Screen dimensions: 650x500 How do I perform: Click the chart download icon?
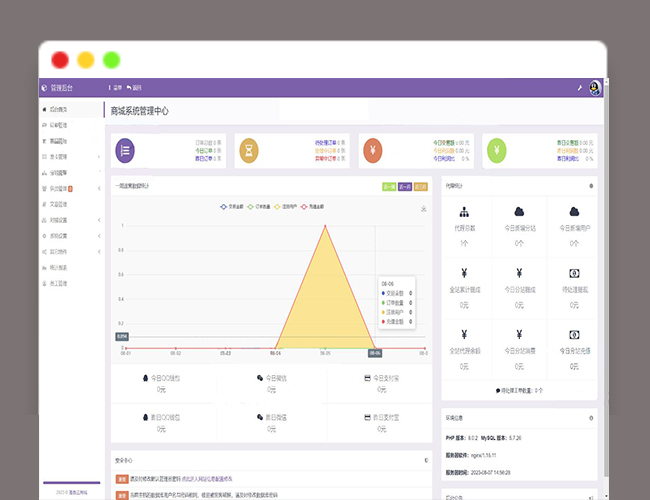pyautogui.click(x=424, y=209)
